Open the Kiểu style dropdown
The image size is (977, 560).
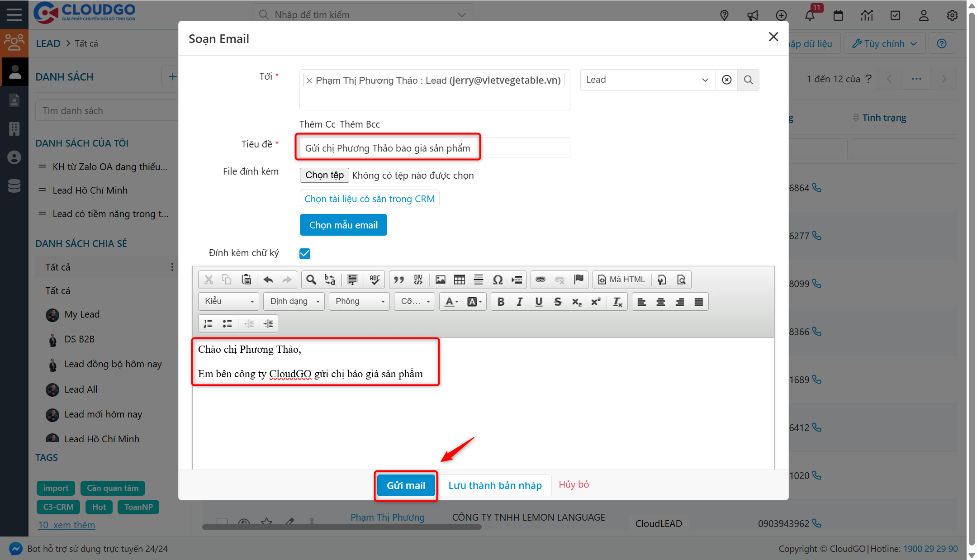[228, 301]
